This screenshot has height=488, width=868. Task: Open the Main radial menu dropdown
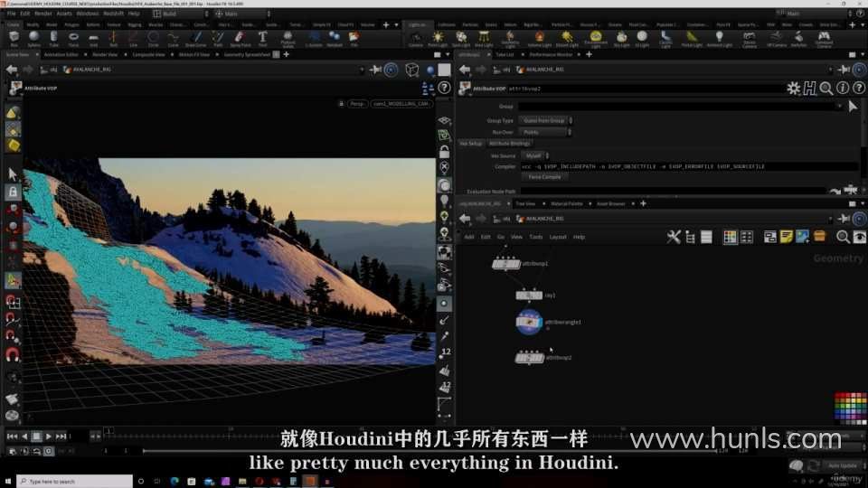click(x=243, y=14)
